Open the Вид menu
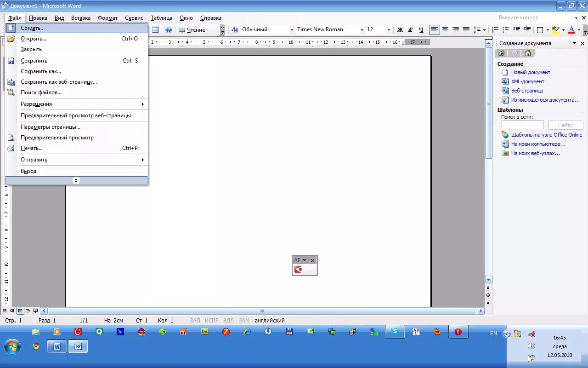Screen dimensions: 588x368 (59, 18)
